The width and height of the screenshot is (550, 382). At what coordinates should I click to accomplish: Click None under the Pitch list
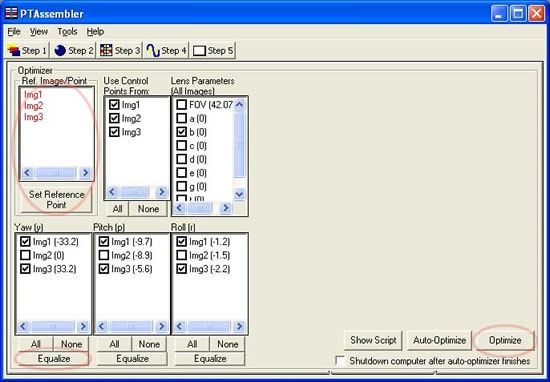point(149,344)
